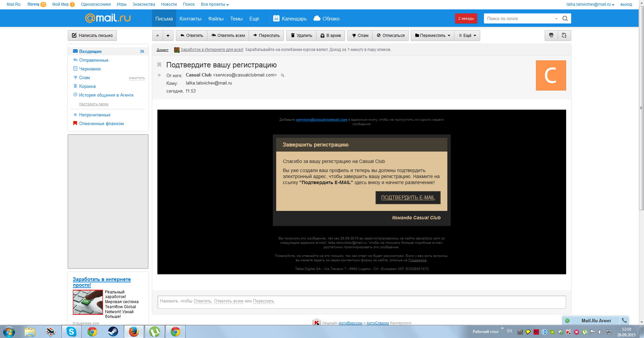
Task: Open Skype from the taskbar
Action: [71, 332]
